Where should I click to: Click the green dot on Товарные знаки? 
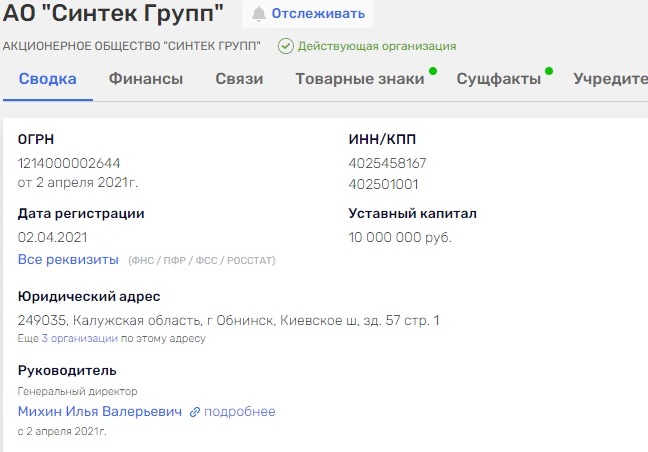click(x=433, y=71)
